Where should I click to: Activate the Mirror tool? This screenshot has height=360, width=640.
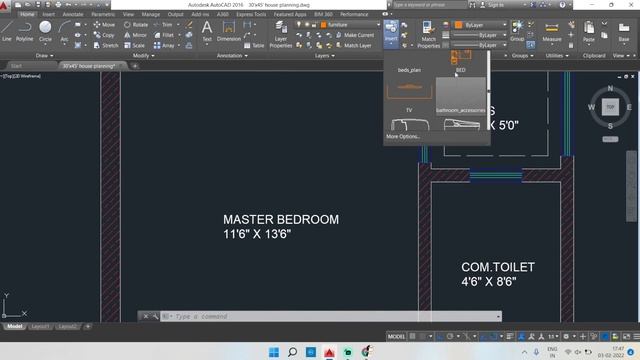[x=135, y=35]
